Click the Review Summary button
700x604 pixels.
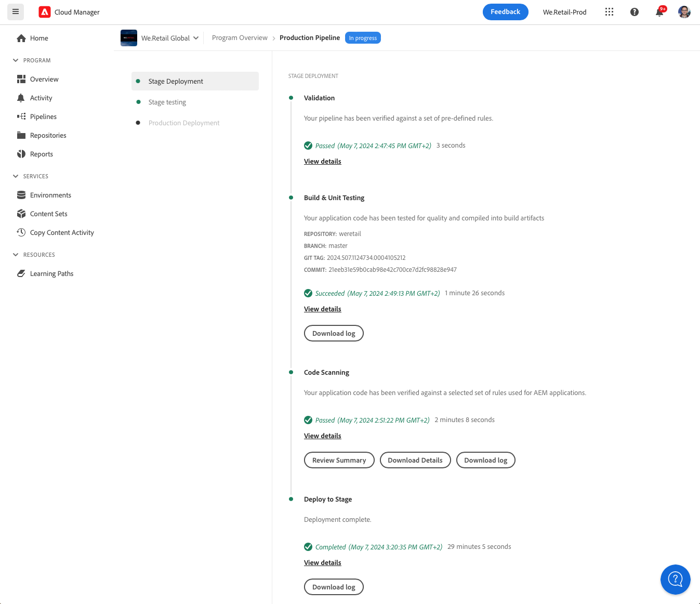tap(339, 460)
